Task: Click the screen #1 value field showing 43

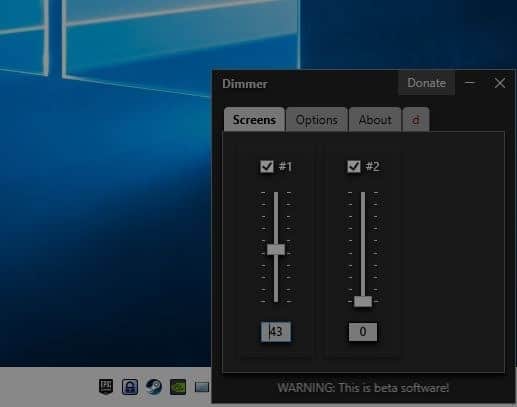Action: pos(276,332)
